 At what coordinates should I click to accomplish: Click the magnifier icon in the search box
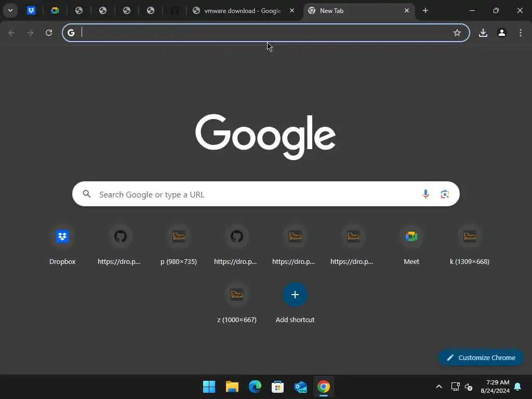tap(87, 194)
